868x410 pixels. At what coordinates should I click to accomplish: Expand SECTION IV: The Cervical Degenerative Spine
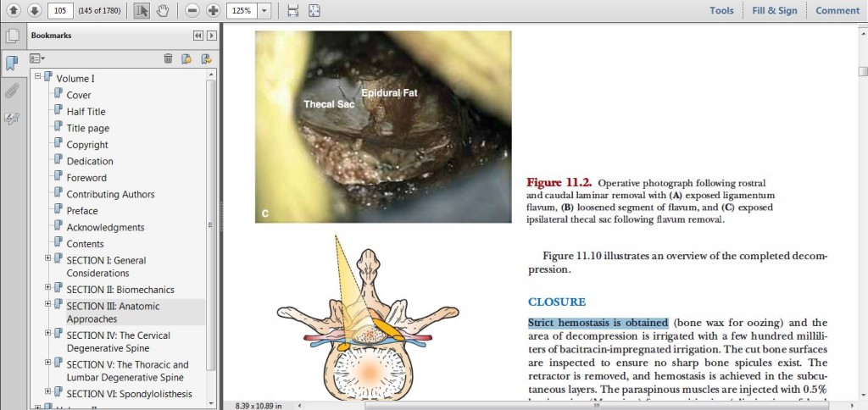[x=48, y=333]
